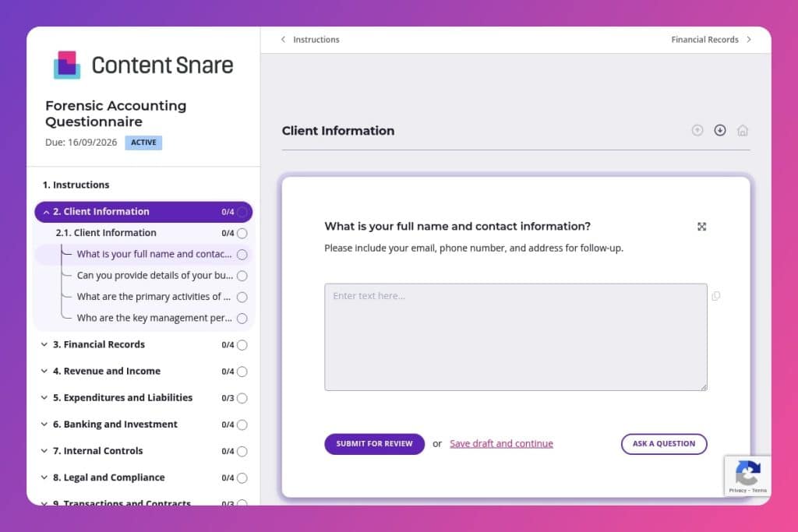The width and height of the screenshot is (798, 532).
Task: Toggle circle for 'Who are the key management' item
Action: [242, 319]
